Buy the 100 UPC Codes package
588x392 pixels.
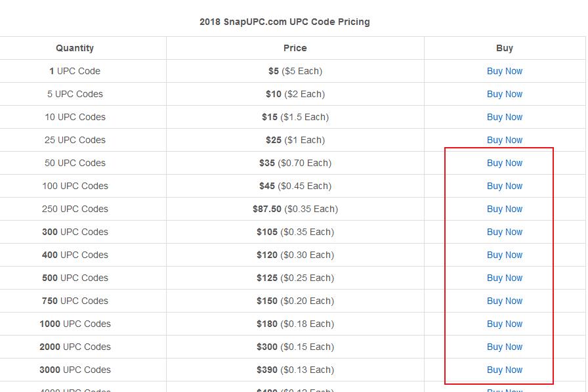(504, 186)
